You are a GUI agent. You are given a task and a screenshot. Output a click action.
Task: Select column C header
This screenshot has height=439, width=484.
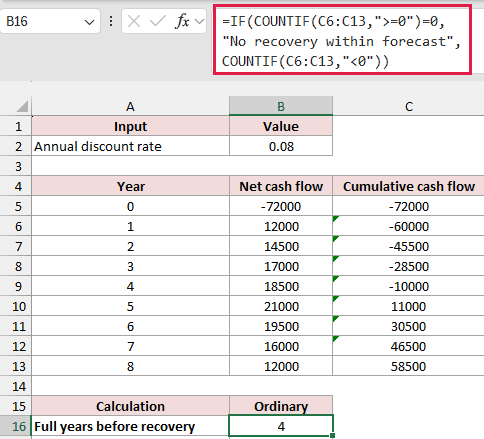tap(408, 106)
